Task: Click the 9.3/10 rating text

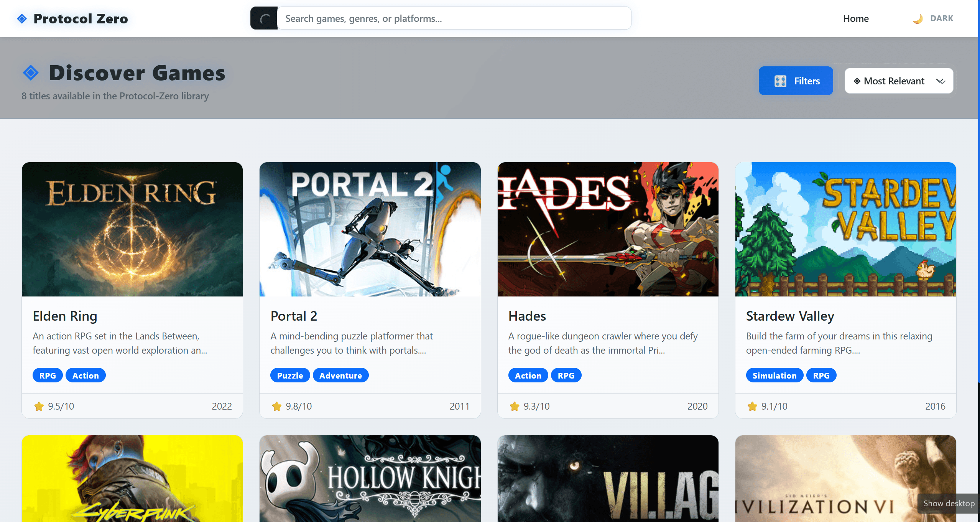Action: click(536, 406)
